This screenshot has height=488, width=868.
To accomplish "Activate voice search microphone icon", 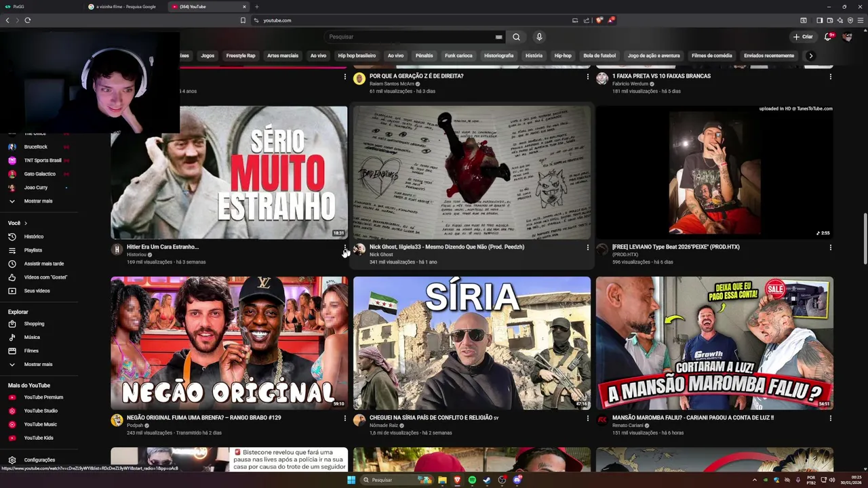I will [539, 37].
